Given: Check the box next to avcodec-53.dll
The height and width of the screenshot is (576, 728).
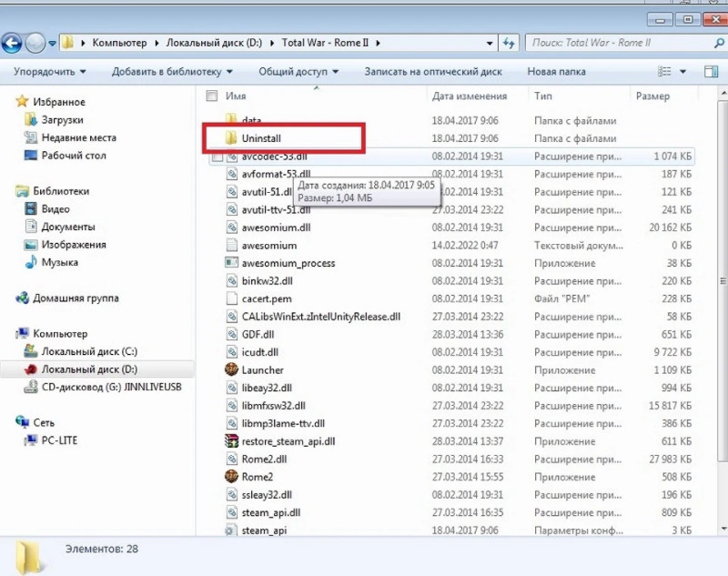Looking at the screenshot, I should tap(217, 157).
